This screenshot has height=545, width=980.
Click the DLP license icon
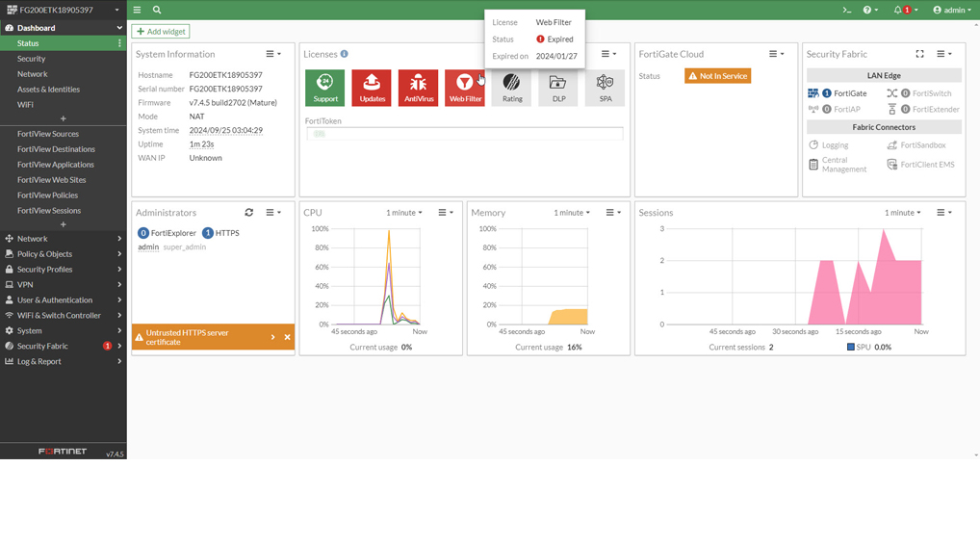(558, 88)
